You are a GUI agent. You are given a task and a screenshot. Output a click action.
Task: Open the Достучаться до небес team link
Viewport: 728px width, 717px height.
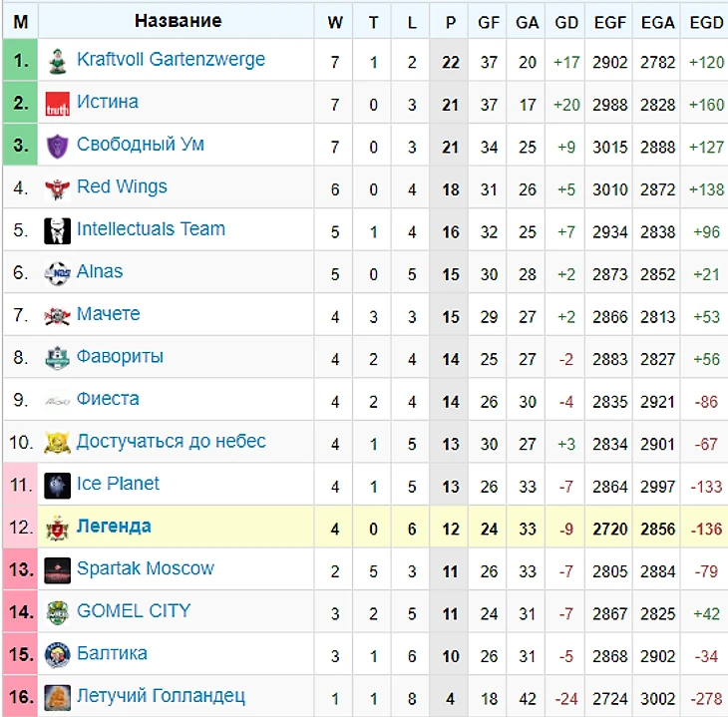171,441
